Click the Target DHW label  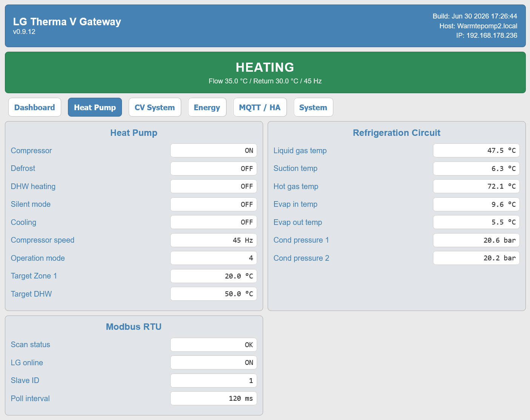31,294
